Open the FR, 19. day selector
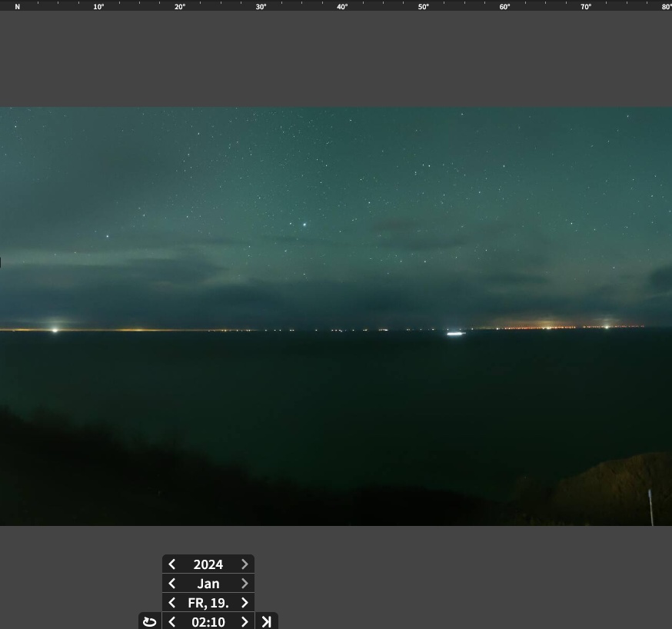Screen dimensions: 672x629 pyautogui.click(x=208, y=603)
